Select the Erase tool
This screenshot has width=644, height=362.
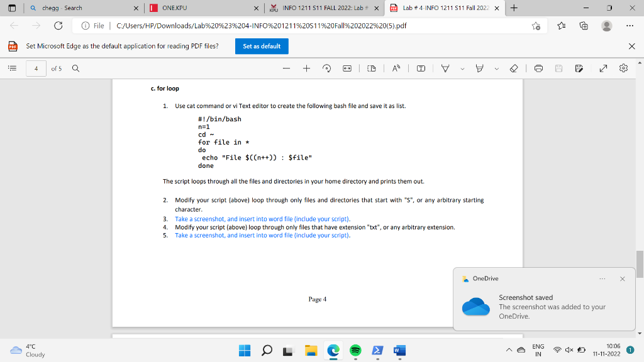pyautogui.click(x=513, y=69)
